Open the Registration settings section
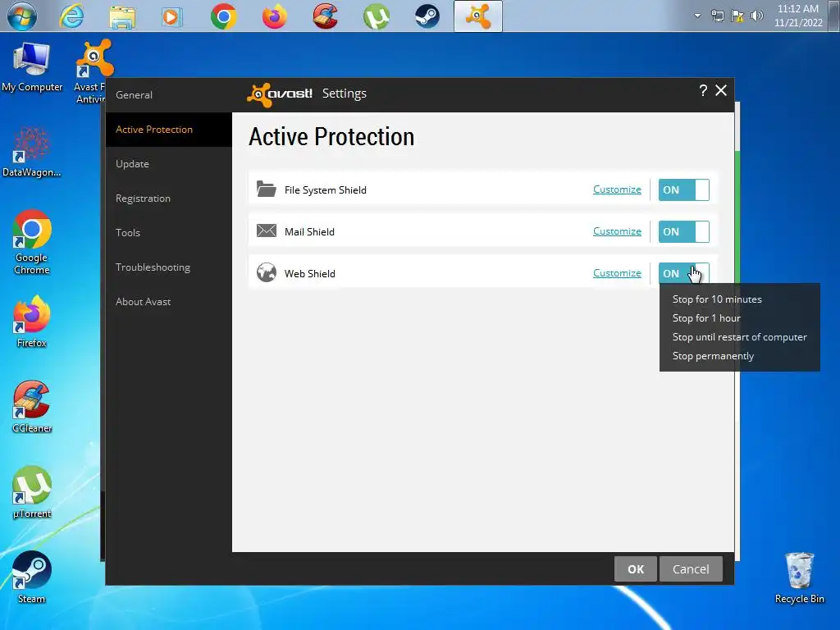The height and width of the screenshot is (630, 840). click(x=168, y=199)
